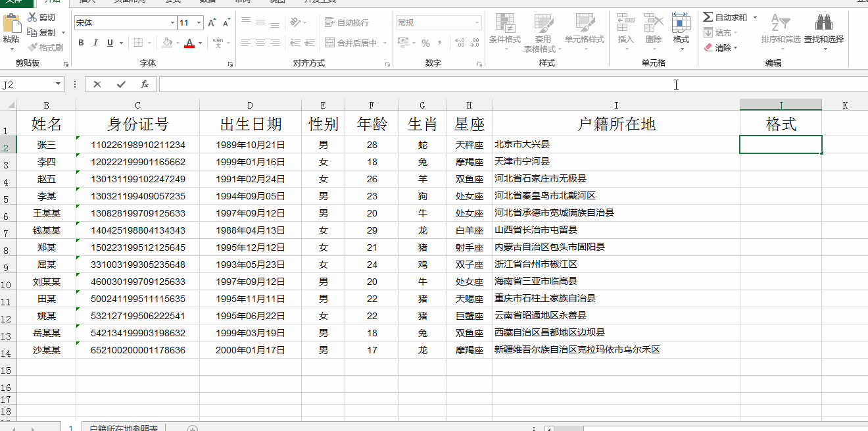Click the phonetic guide (wén) icon
868x431 pixels.
(217, 43)
